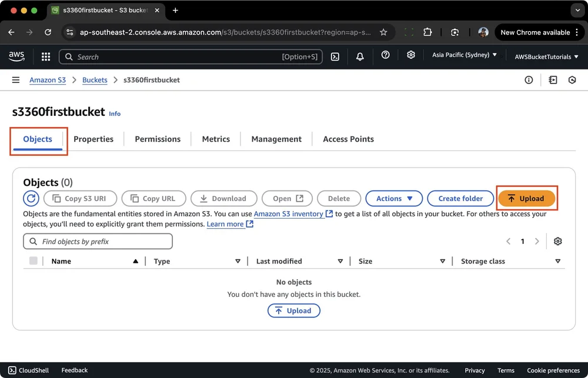Viewport: 588px width, 378px height.
Task: Click the orange Upload button
Action: point(526,198)
